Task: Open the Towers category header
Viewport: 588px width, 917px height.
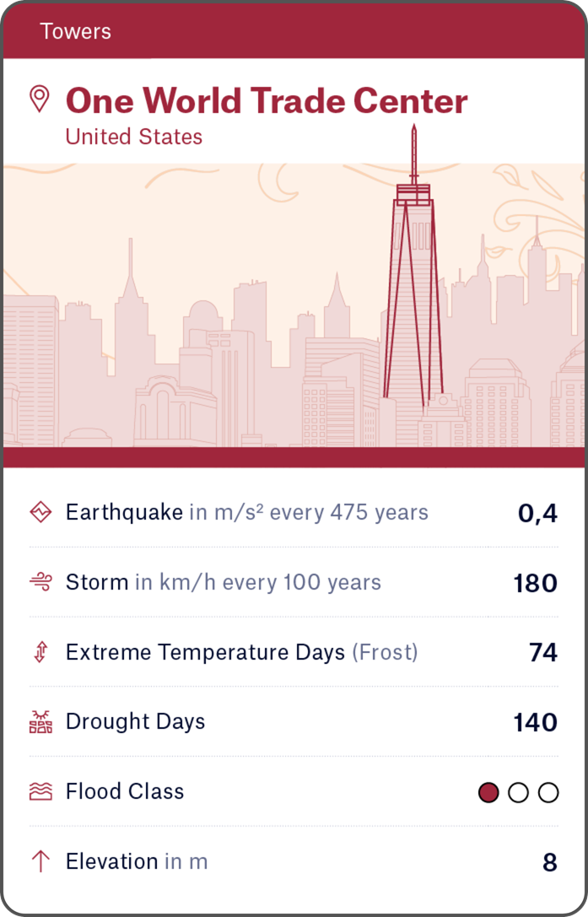Action: point(75,32)
